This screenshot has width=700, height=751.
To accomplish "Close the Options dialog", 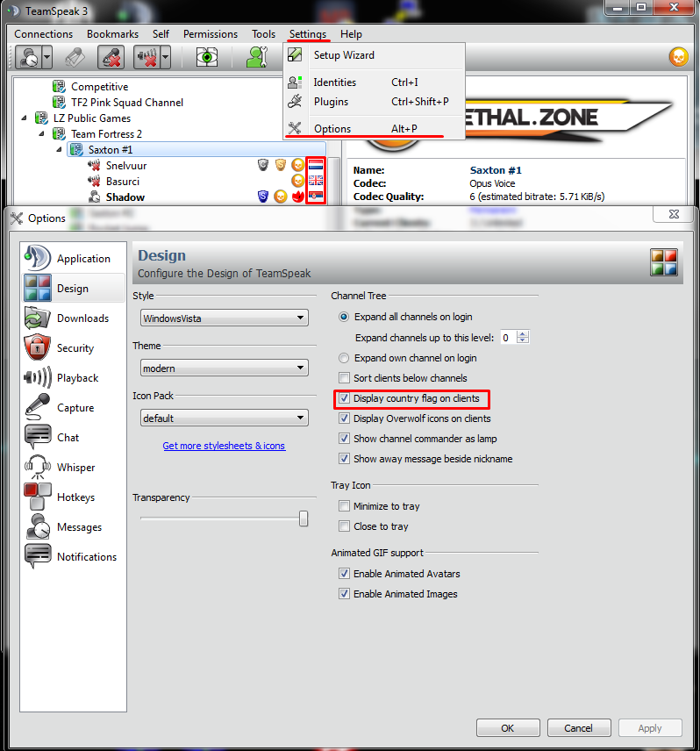I will point(674,214).
